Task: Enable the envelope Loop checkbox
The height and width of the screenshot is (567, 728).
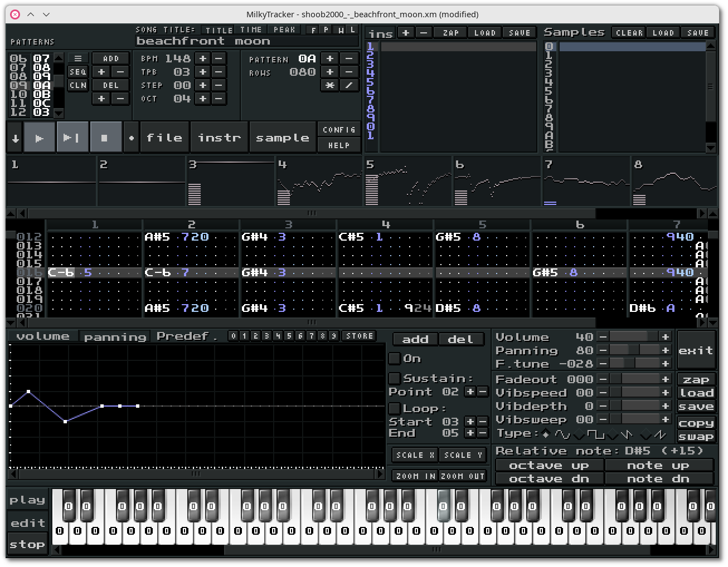Action: pos(394,408)
